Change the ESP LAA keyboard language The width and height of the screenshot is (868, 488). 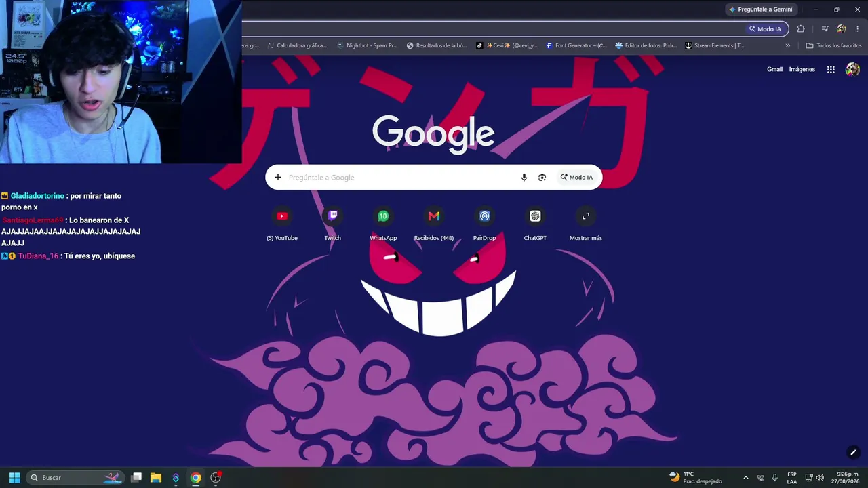click(792, 478)
